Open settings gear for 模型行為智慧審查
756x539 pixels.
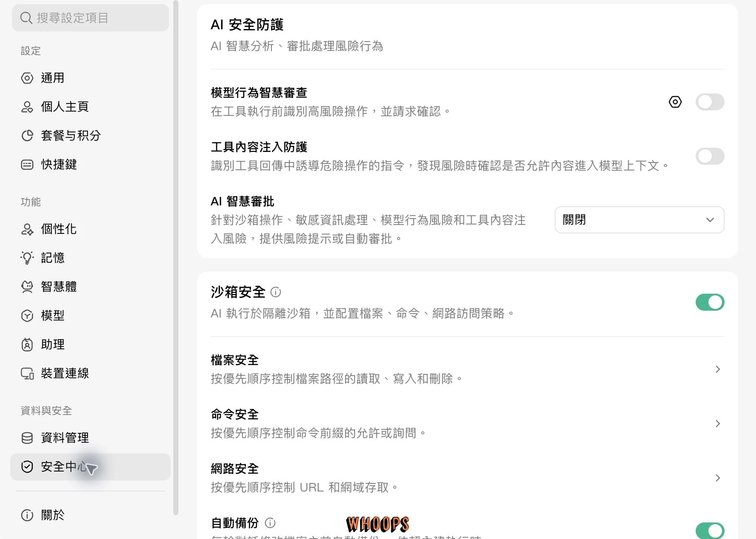[x=675, y=102]
